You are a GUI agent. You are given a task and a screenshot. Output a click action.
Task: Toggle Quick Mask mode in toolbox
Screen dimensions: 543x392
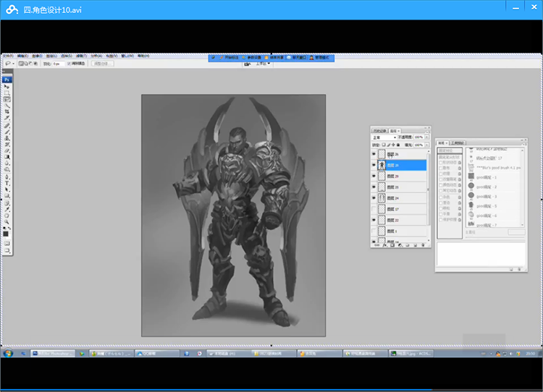pos(7,243)
